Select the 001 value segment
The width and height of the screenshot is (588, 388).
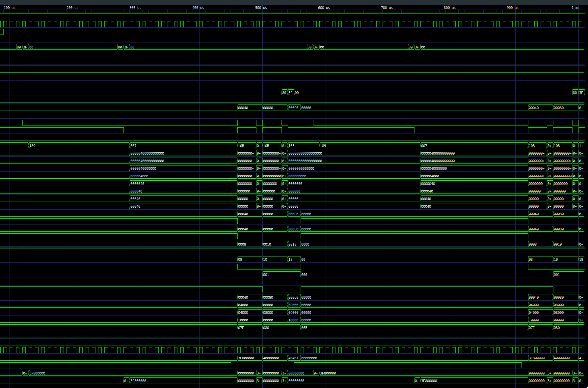coord(265,274)
